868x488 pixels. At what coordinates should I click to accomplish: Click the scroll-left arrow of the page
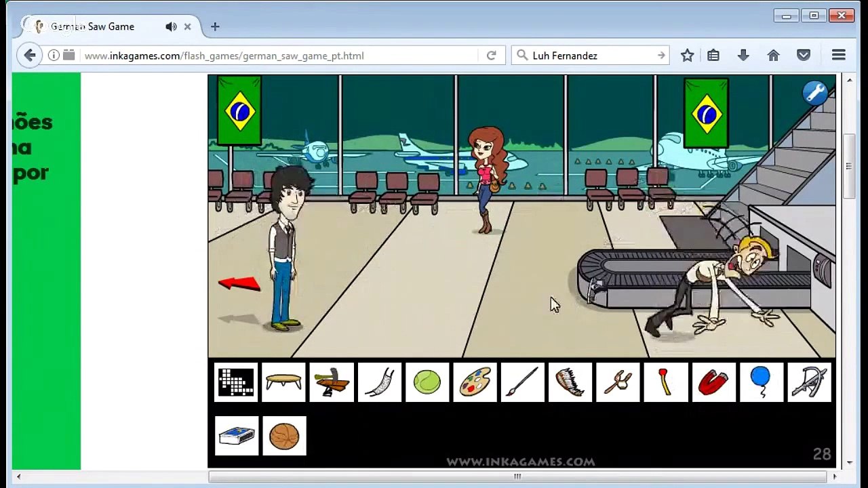point(18,476)
